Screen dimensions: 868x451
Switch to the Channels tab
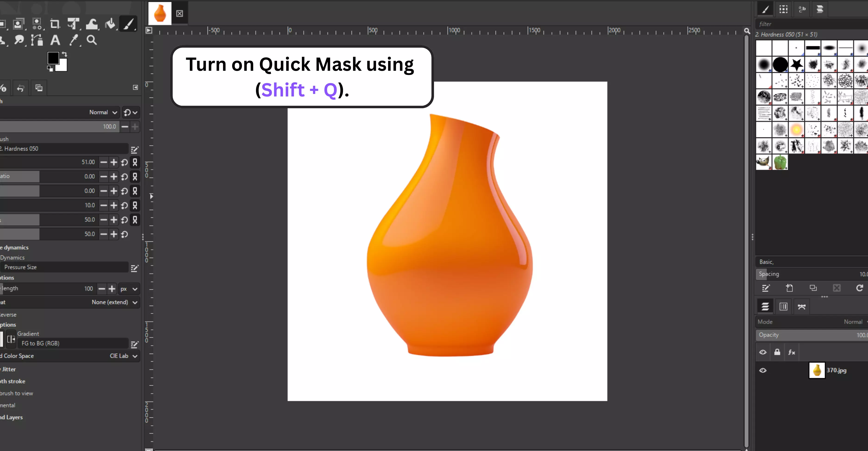(784, 307)
